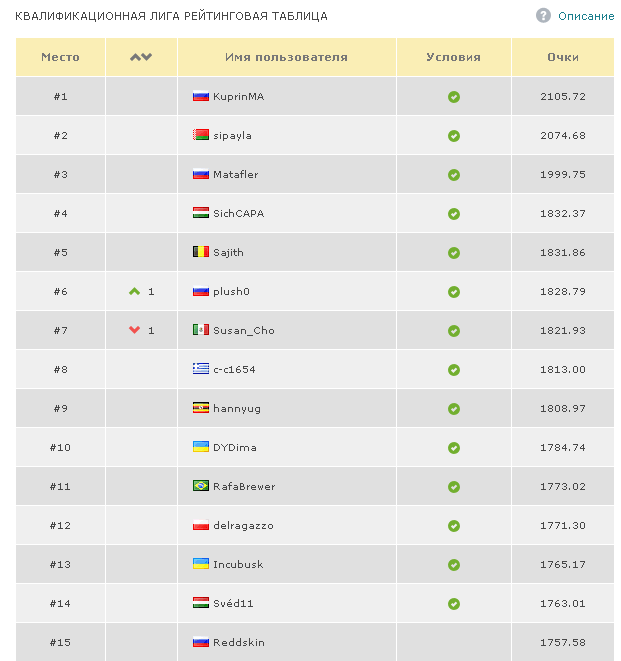Click the Greek flag beside c-c1654
This screenshot has width=621, height=661.
point(200,369)
